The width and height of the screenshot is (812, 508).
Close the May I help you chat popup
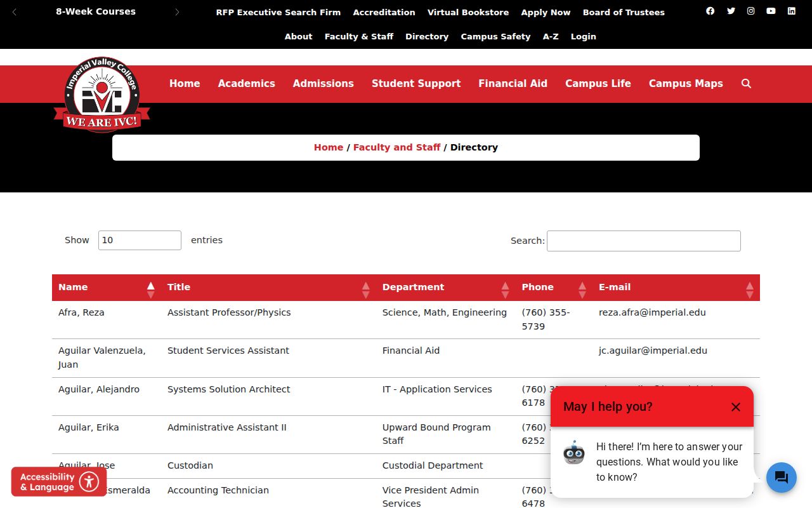point(735,407)
